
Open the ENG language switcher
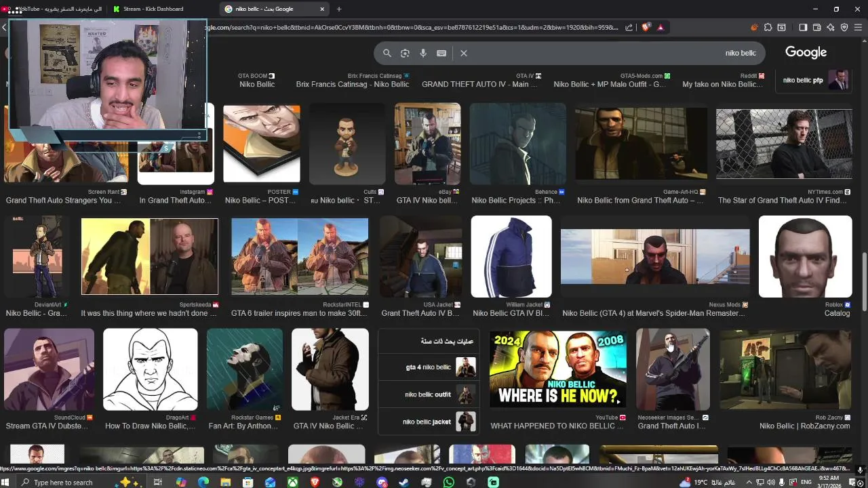pos(806,482)
